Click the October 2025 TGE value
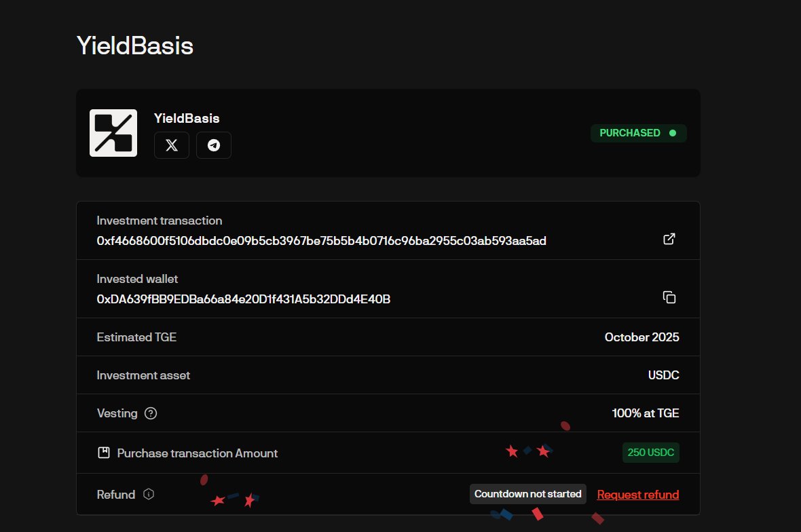Screen dimensions: 801x532 (x=641, y=337)
